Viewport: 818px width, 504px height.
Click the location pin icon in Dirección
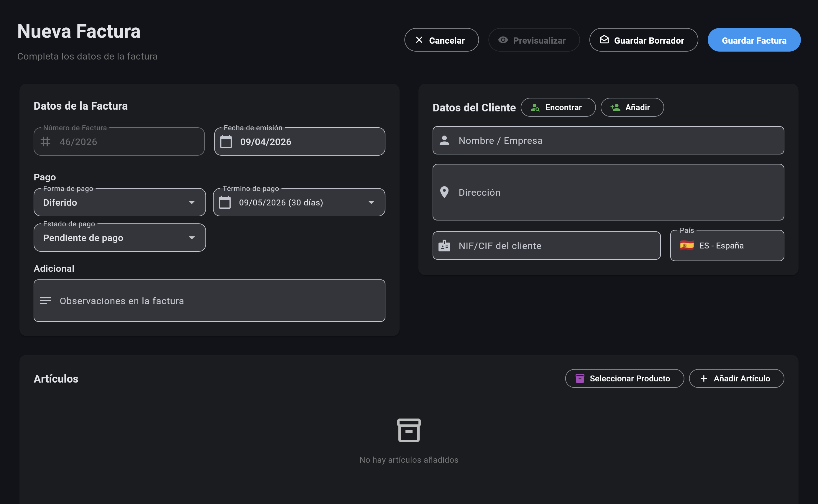tap(444, 192)
